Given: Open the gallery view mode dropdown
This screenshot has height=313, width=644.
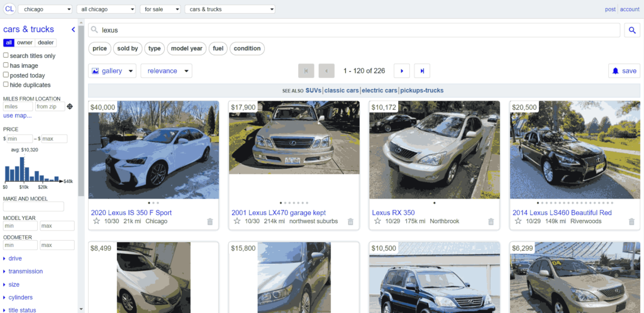Looking at the screenshot, I should point(112,71).
